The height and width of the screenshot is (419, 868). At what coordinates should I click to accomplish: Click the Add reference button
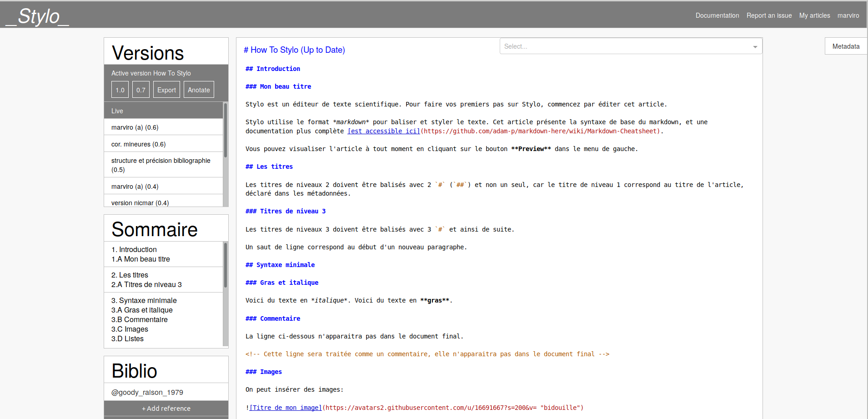(x=166, y=408)
